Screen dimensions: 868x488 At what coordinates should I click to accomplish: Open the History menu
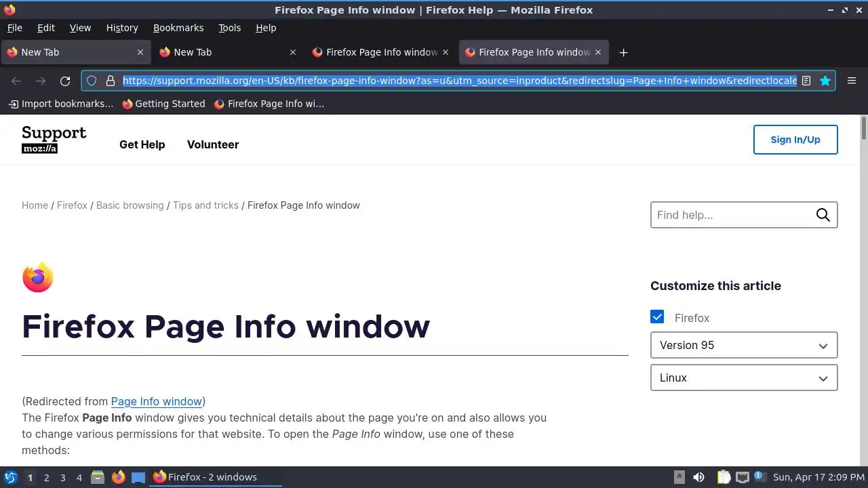coord(122,28)
